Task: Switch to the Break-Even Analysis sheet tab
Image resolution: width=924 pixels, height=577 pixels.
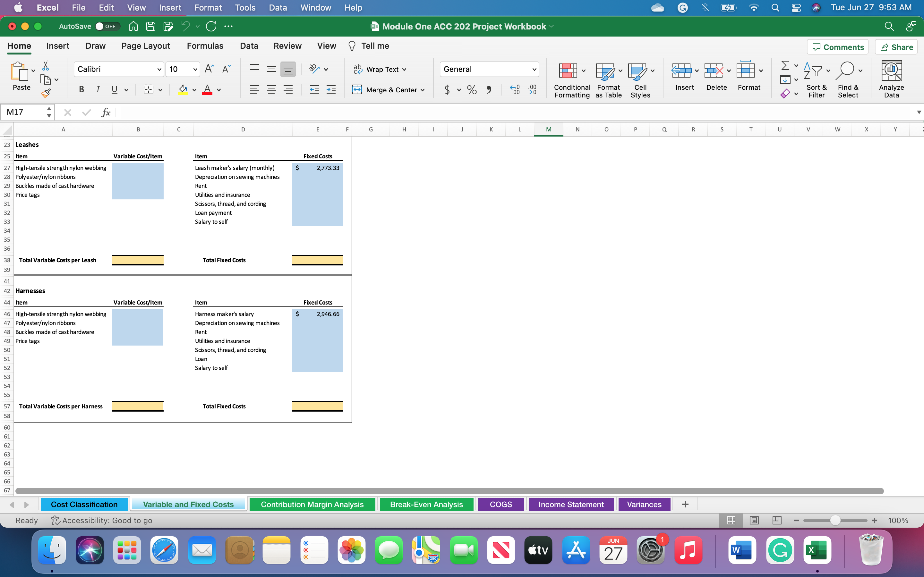Action: 426,505
